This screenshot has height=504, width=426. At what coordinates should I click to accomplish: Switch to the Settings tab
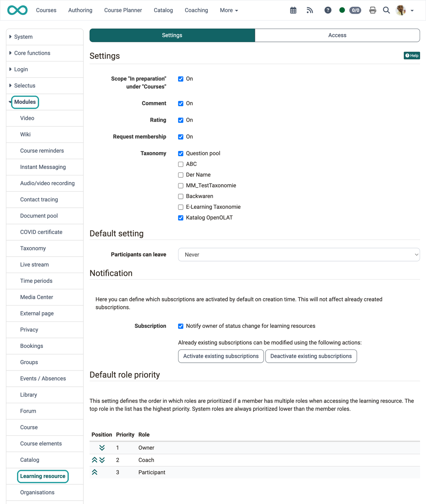172,35
